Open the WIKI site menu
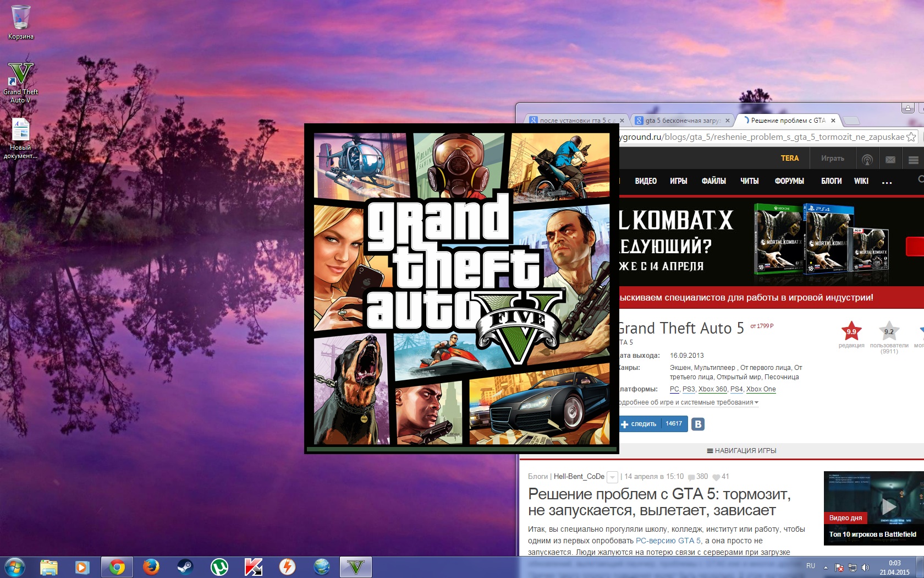924x578 pixels. (x=861, y=181)
